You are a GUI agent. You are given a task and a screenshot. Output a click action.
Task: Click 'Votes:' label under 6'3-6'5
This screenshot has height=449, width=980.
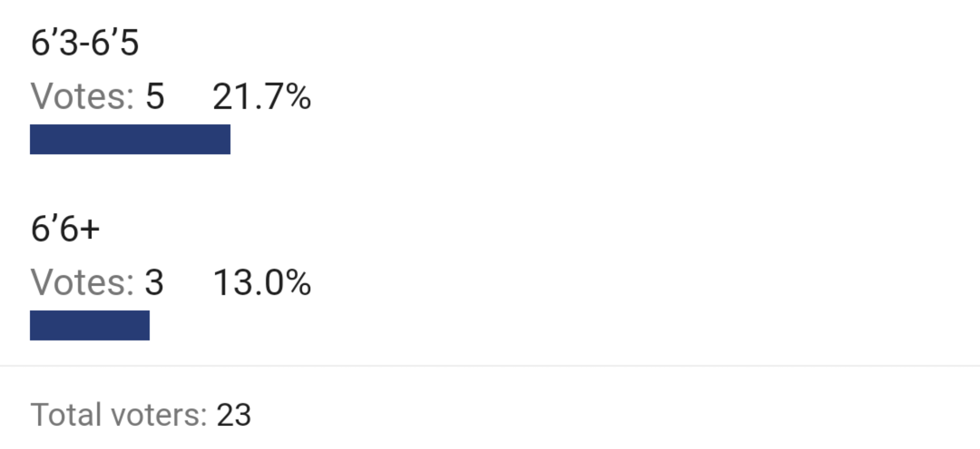[x=82, y=97]
